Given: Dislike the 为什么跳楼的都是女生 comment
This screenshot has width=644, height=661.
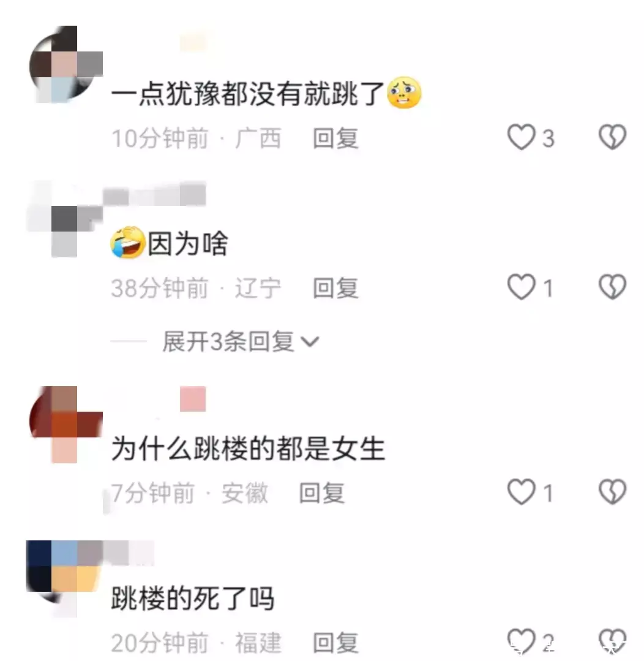Looking at the screenshot, I should pos(612,492).
